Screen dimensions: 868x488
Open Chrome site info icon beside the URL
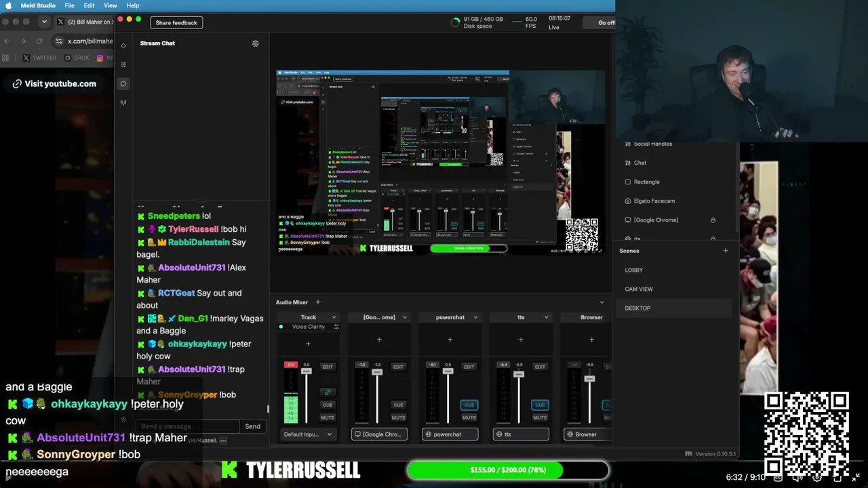[59, 41]
